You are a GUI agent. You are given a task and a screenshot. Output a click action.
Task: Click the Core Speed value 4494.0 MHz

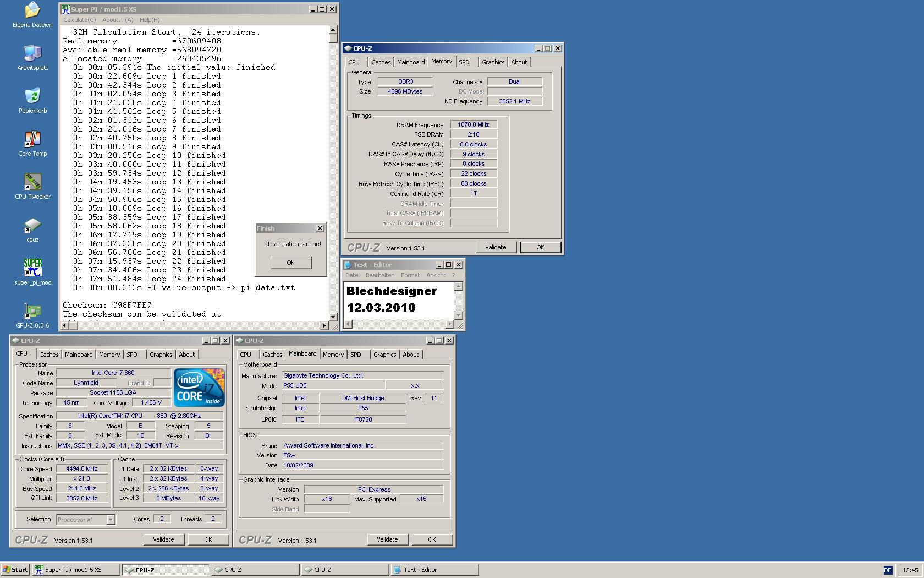(x=82, y=469)
